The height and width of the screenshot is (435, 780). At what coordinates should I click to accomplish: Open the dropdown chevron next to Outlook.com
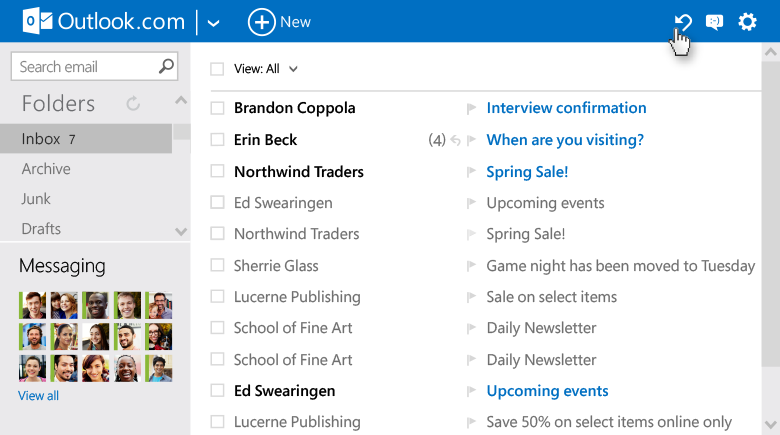pyautogui.click(x=213, y=22)
